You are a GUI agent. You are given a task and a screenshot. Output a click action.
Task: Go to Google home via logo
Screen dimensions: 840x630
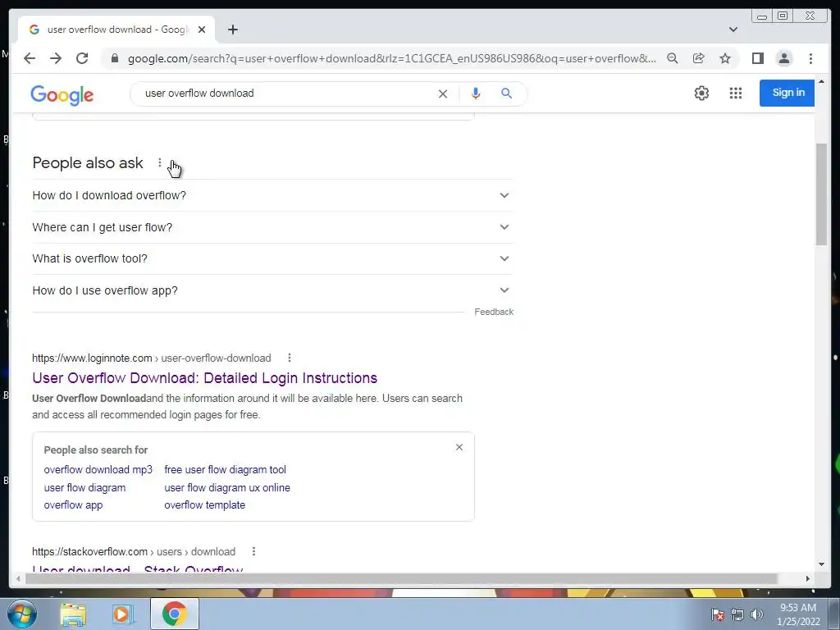point(62,95)
